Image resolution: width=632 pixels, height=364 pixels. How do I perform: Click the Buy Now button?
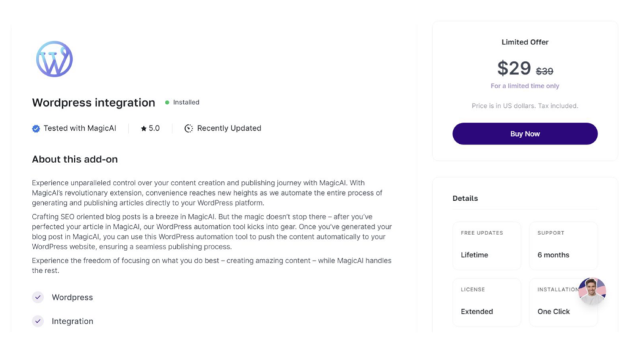point(525,134)
